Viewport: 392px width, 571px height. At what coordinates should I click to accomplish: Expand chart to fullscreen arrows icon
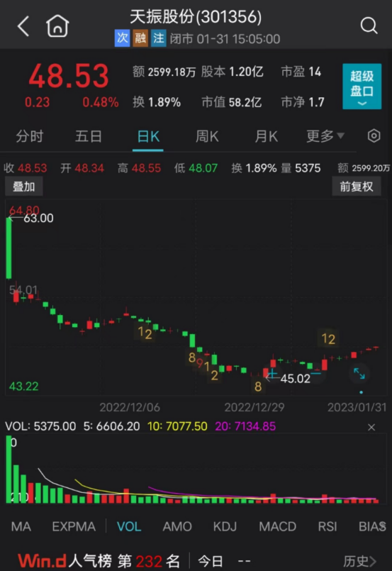coord(359,373)
